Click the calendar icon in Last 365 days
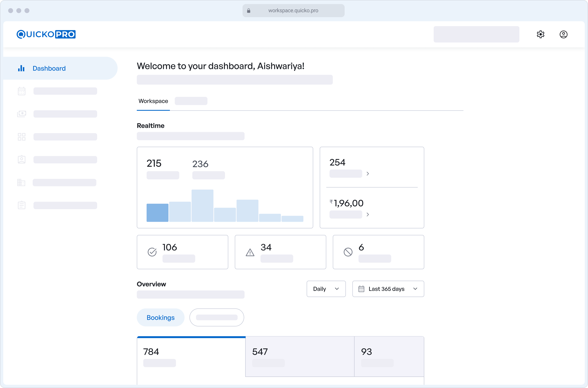 click(361, 289)
